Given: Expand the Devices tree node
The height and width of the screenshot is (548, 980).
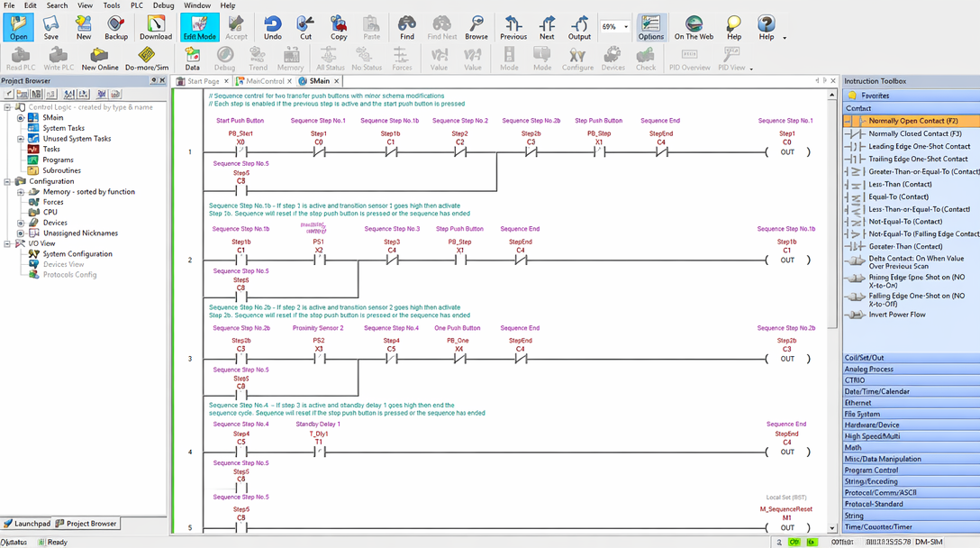Looking at the screenshot, I should pyautogui.click(x=21, y=223).
